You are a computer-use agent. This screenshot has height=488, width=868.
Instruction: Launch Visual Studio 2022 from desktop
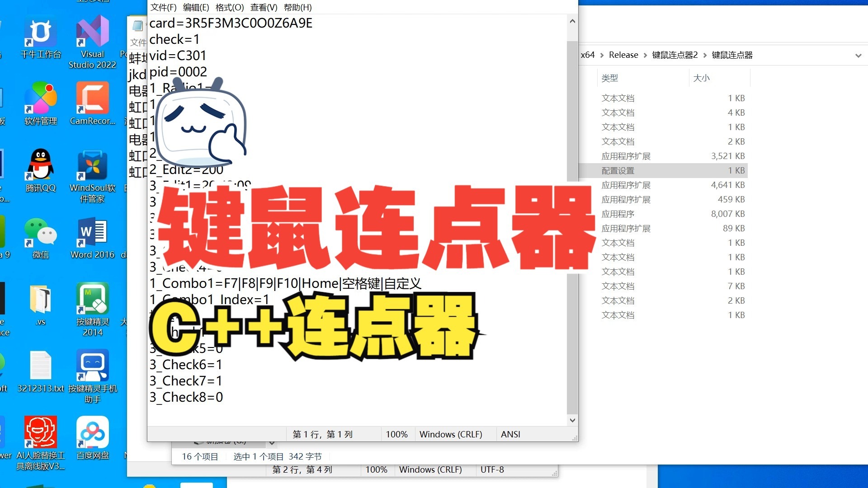point(92,42)
